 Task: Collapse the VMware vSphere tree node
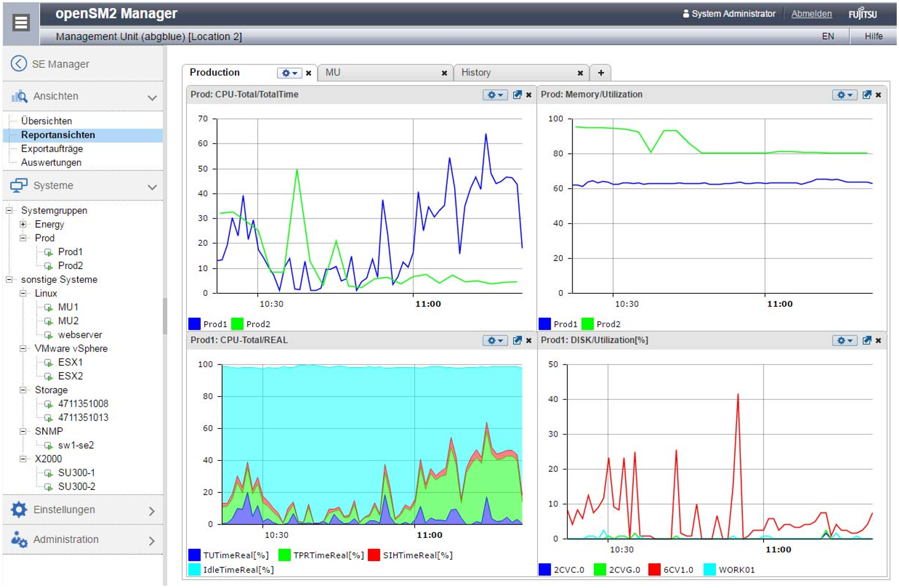(23, 349)
